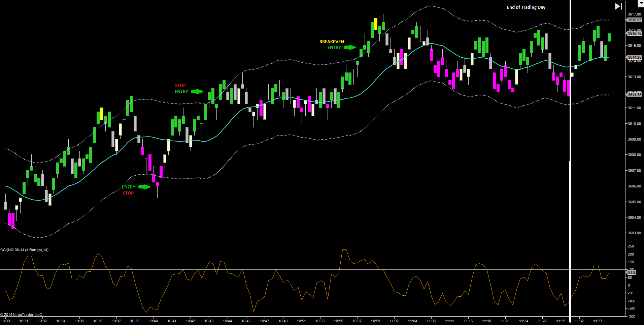
Task: Open the dropdown arrow in top-right corner
Action: coord(641,3)
